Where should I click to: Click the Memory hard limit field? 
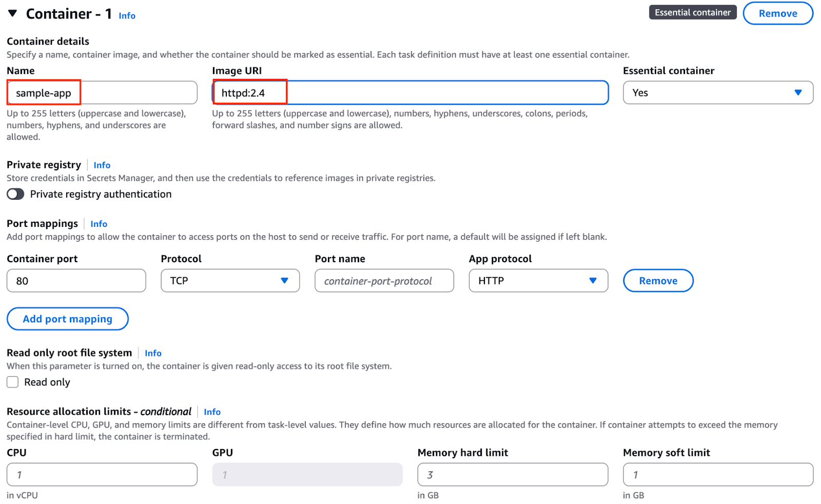click(x=513, y=475)
